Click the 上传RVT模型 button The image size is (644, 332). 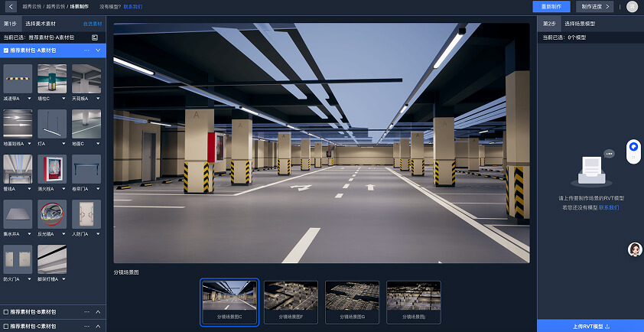coord(590,327)
